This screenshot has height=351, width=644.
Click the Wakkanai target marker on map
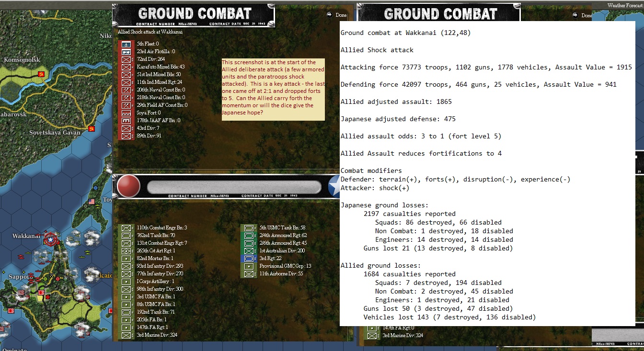50,238
